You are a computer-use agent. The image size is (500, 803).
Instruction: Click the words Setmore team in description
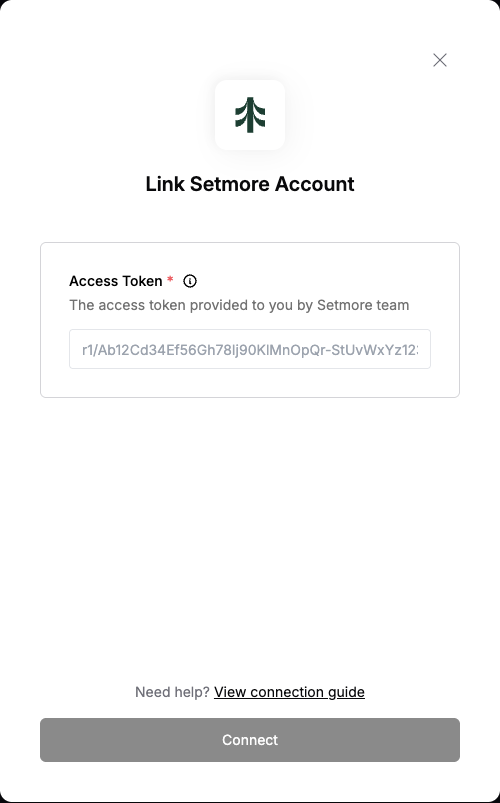pos(363,305)
